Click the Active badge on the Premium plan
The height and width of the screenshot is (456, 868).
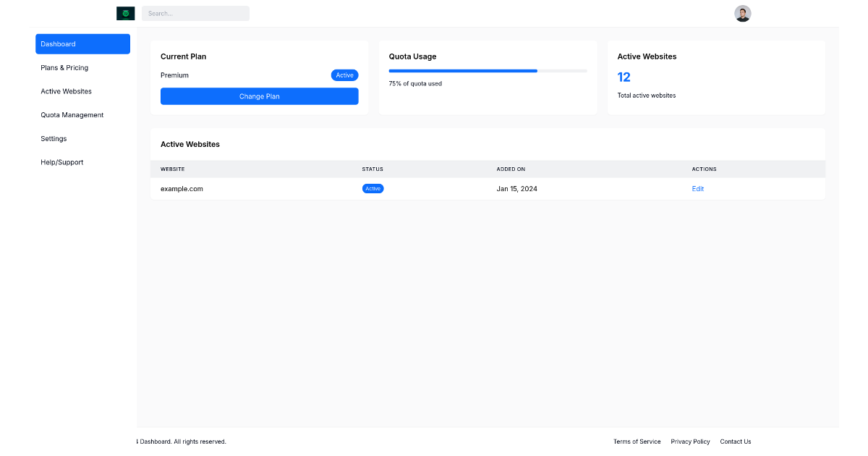pos(344,75)
